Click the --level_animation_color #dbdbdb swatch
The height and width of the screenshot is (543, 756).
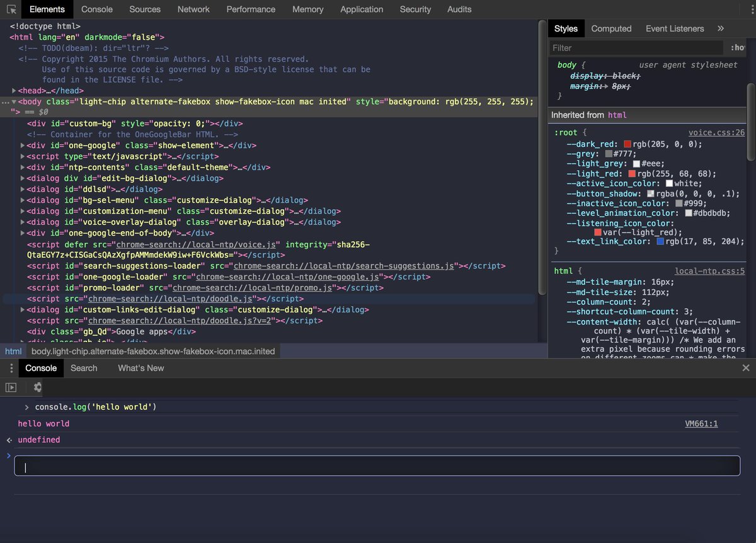pos(688,213)
